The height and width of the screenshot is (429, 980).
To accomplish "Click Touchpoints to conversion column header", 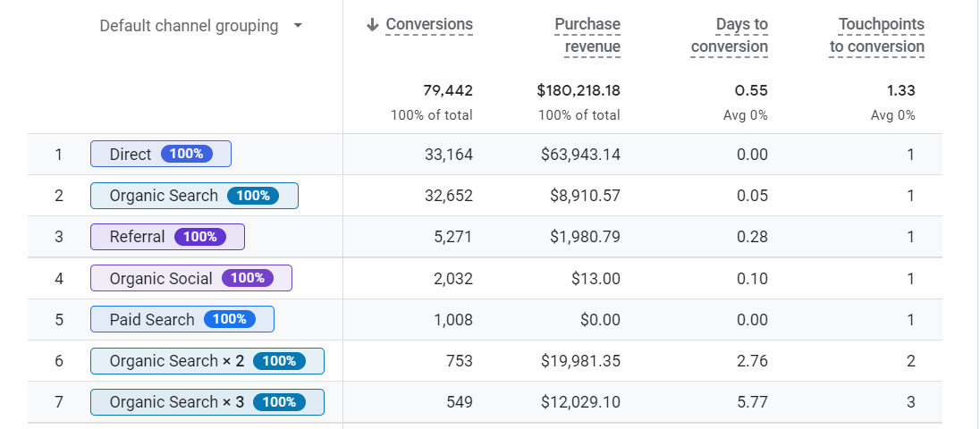I will pyautogui.click(x=877, y=36).
